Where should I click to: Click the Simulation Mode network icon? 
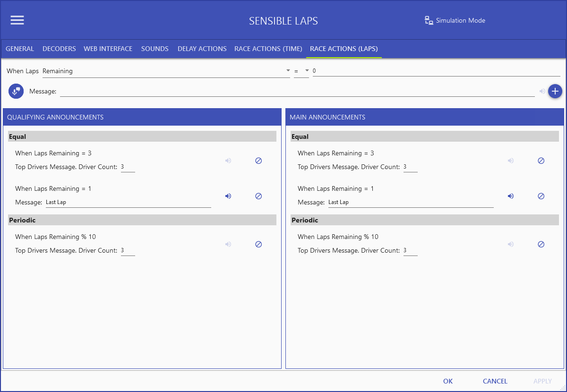(x=429, y=20)
